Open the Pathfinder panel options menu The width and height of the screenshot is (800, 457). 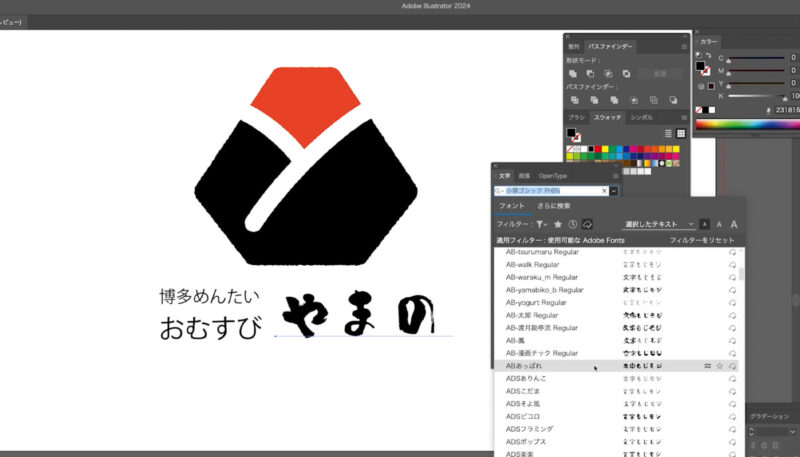(684, 47)
